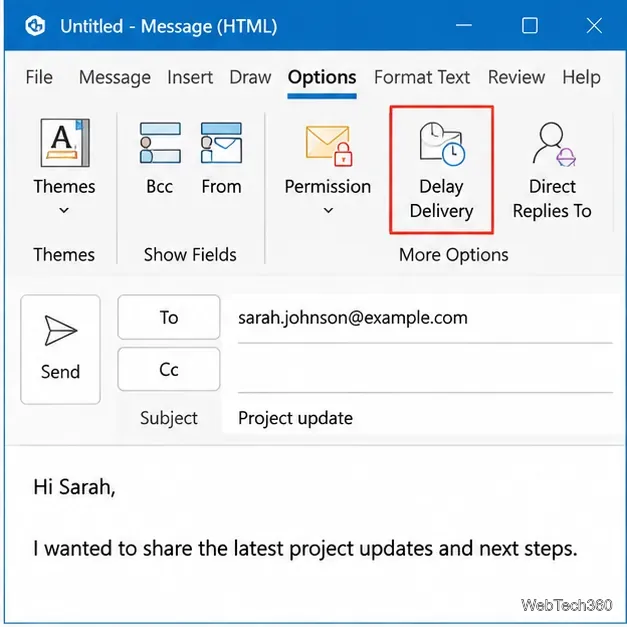Image resolution: width=627 pixels, height=627 pixels.
Task: Show the From field
Action: coord(221,159)
